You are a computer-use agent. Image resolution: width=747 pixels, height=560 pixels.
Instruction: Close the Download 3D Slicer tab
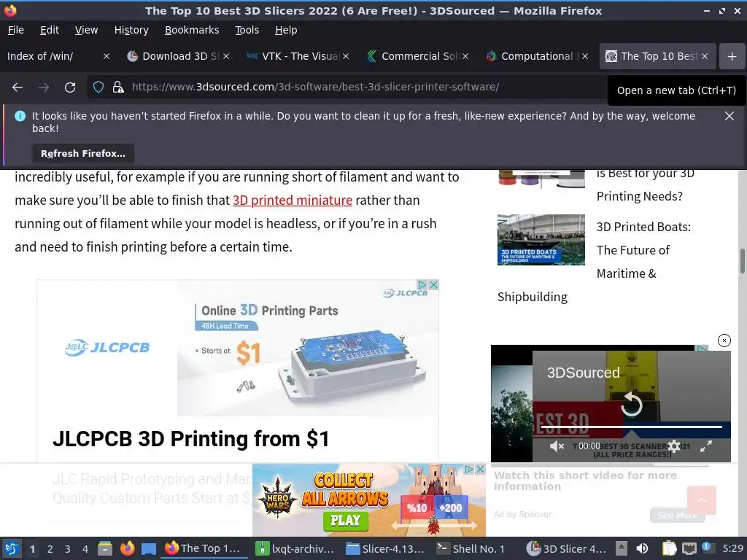coord(226,56)
